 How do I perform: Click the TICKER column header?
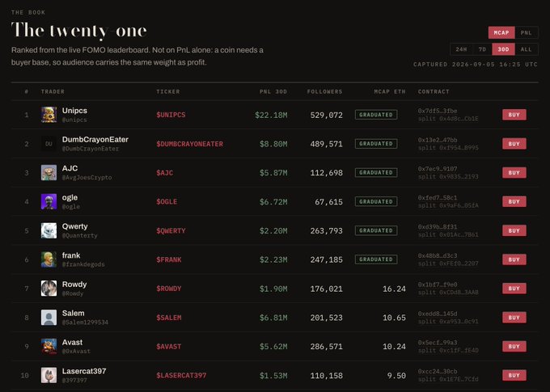pyautogui.click(x=168, y=91)
